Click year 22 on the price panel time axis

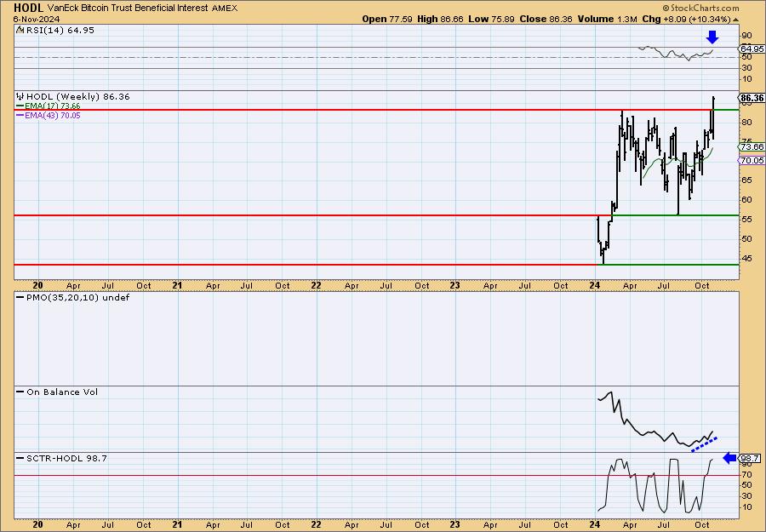pos(316,285)
